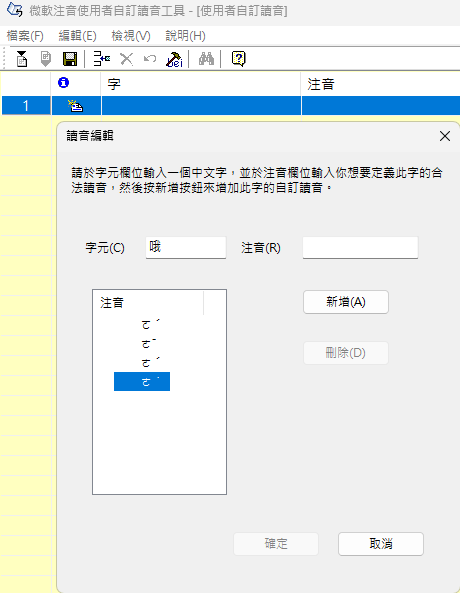Click the import file toolbar icon

click(22, 59)
